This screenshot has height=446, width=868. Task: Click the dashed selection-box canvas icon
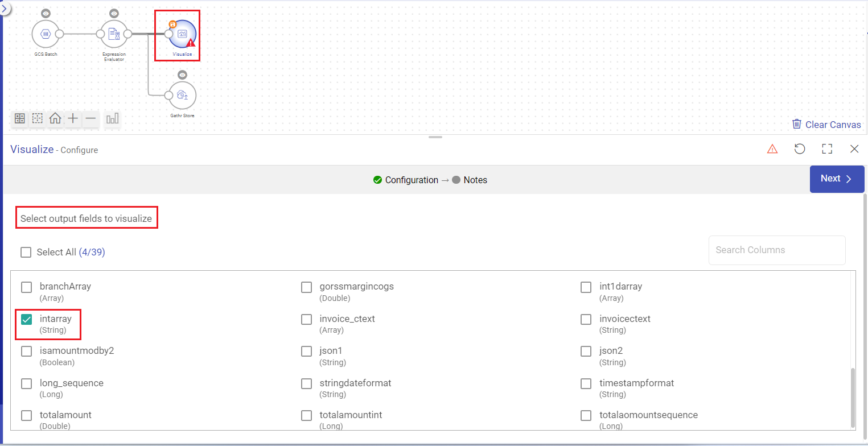pyautogui.click(x=38, y=118)
